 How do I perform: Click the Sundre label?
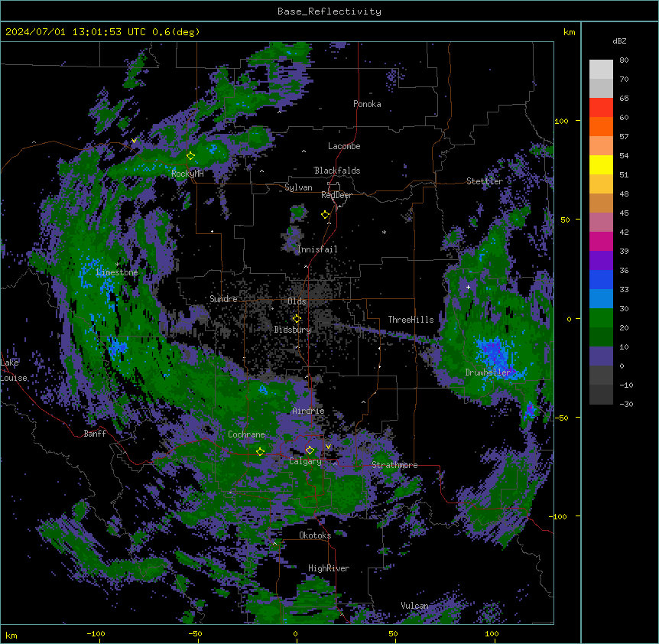click(223, 299)
